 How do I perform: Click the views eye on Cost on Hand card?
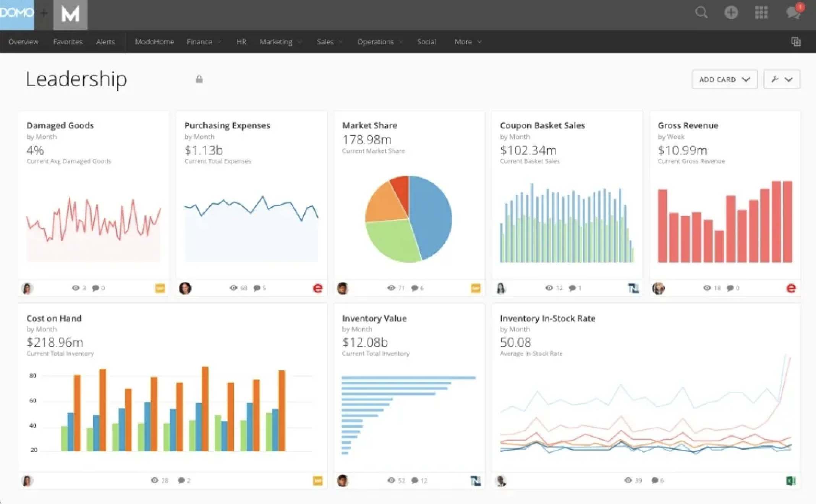click(x=154, y=480)
